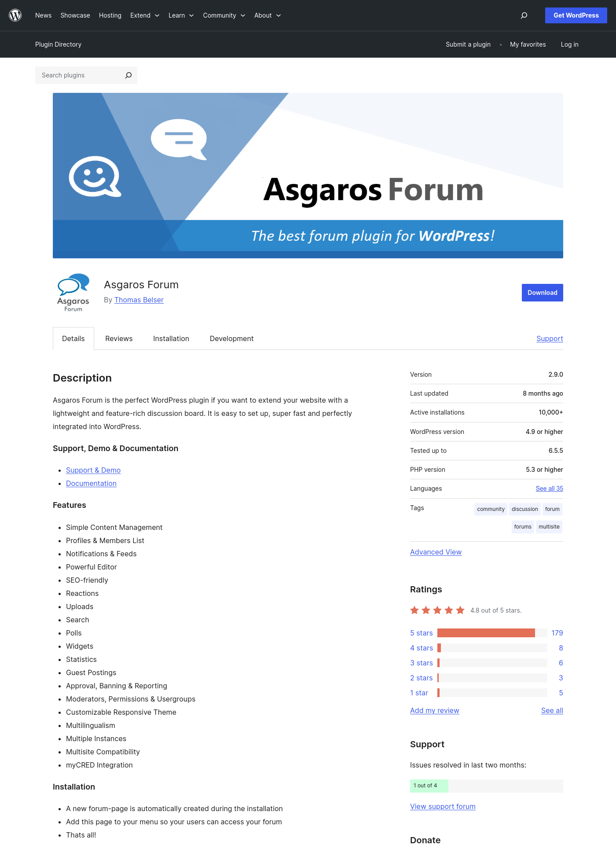Select the forum tag
The height and width of the screenshot is (845, 616).
tap(552, 509)
